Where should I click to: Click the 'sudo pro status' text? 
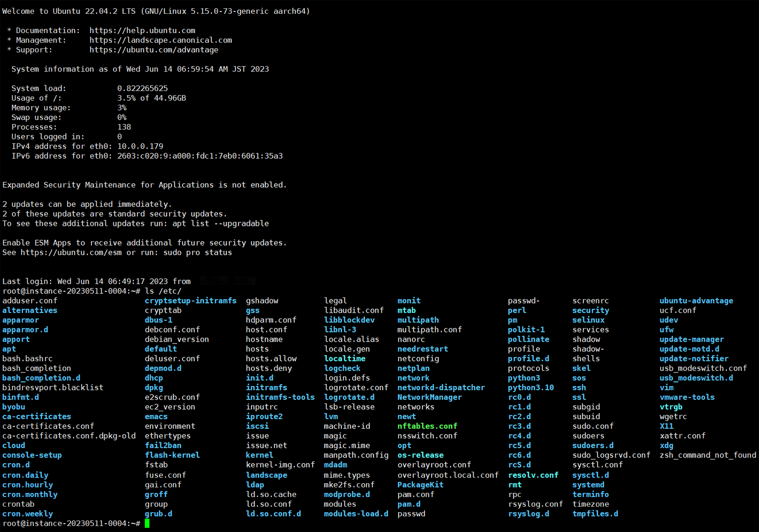click(197, 252)
